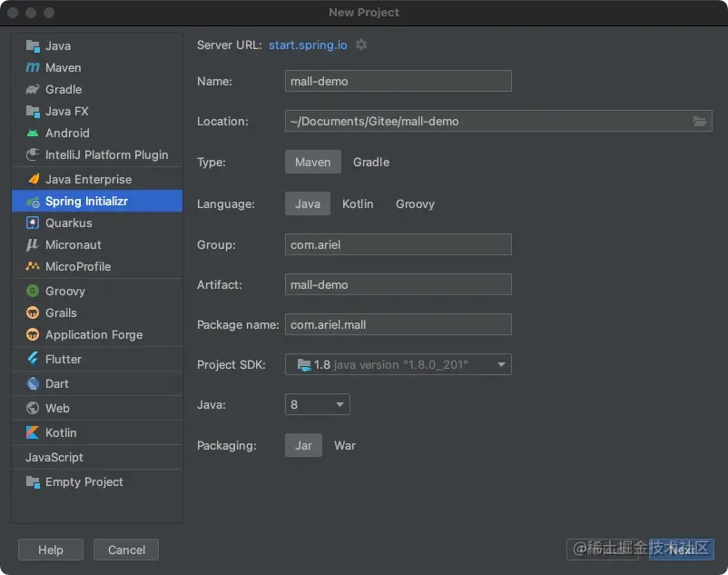Screen dimensions: 728x575
Task: Click the Java FX folder icon
Action: tap(33, 112)
